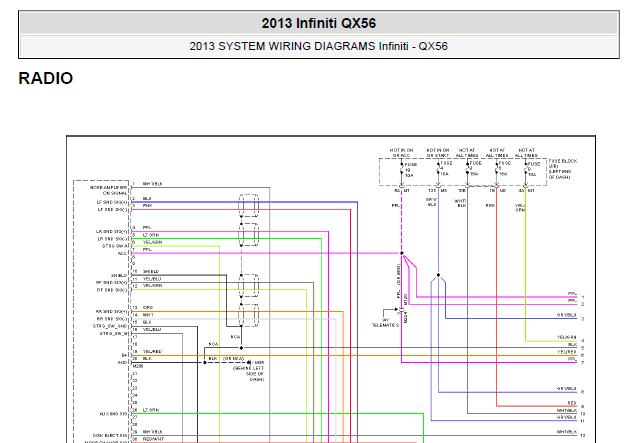
Task: Click "BLU" wire label at pin 2
Action: click(147, 199)
